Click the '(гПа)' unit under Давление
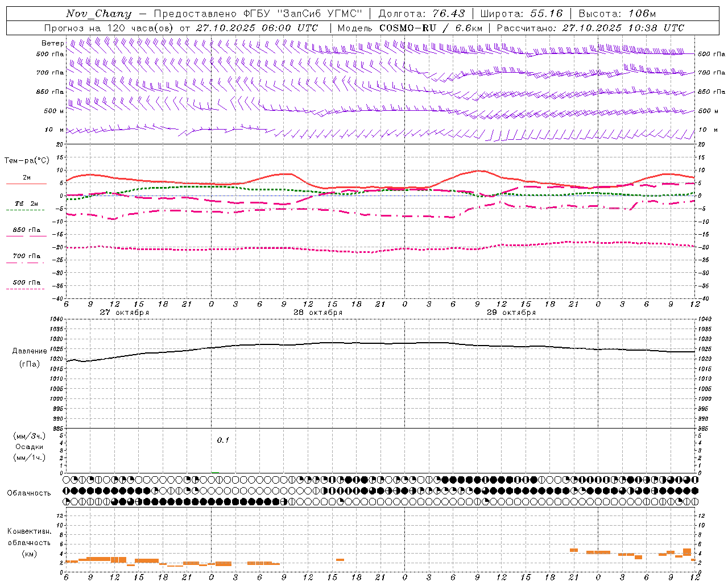The image size is (728, 582). click(x=30, y=364)
